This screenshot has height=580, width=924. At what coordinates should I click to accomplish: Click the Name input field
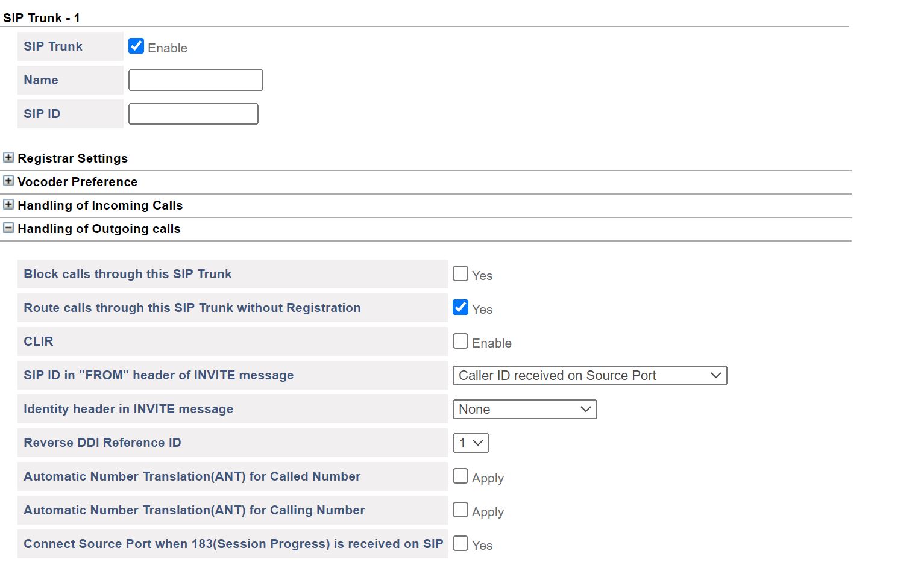pyautogui.click(x=195, y=80)
